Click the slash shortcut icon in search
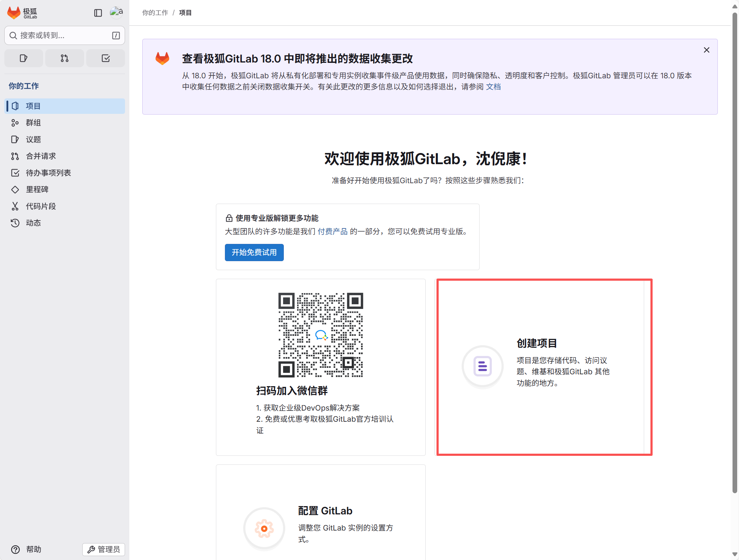 click(x=116, y=35)
